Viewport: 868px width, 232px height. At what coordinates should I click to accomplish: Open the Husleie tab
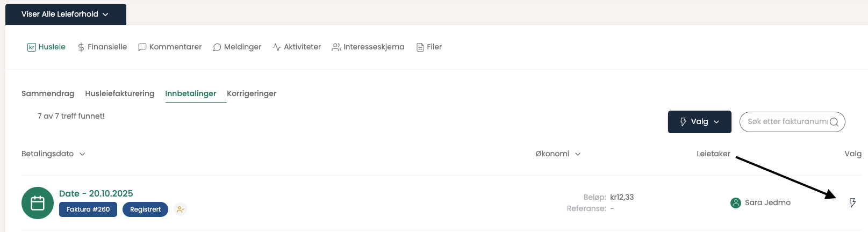point(47,47)
